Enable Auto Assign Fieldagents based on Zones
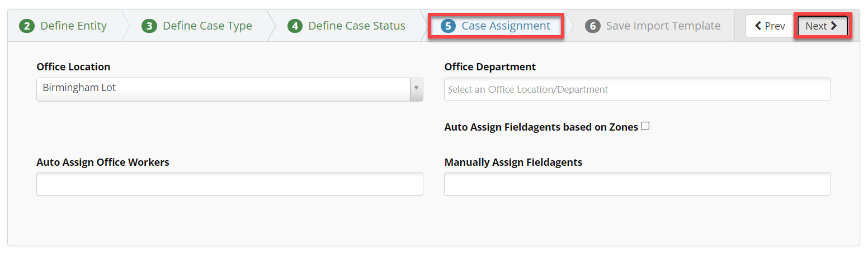Image resolution: width=868 pixels, height=254 pixels. [x=645, y=126]
